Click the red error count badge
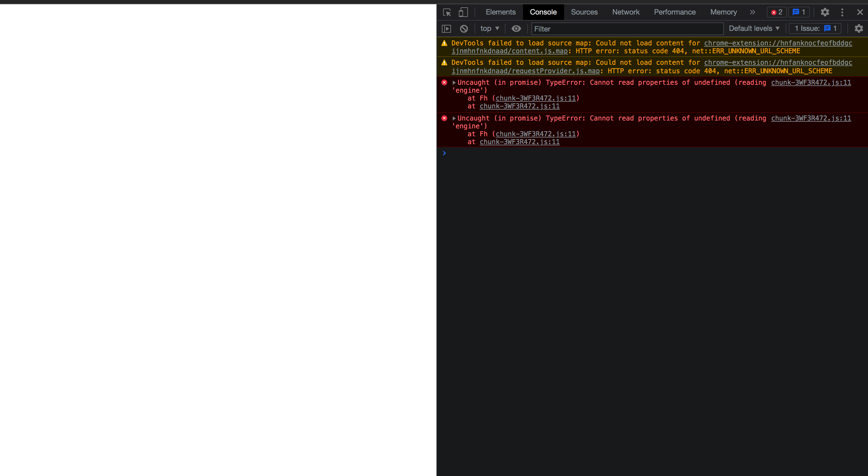This screenshot has height=476, width=868. tap(776, 12)
